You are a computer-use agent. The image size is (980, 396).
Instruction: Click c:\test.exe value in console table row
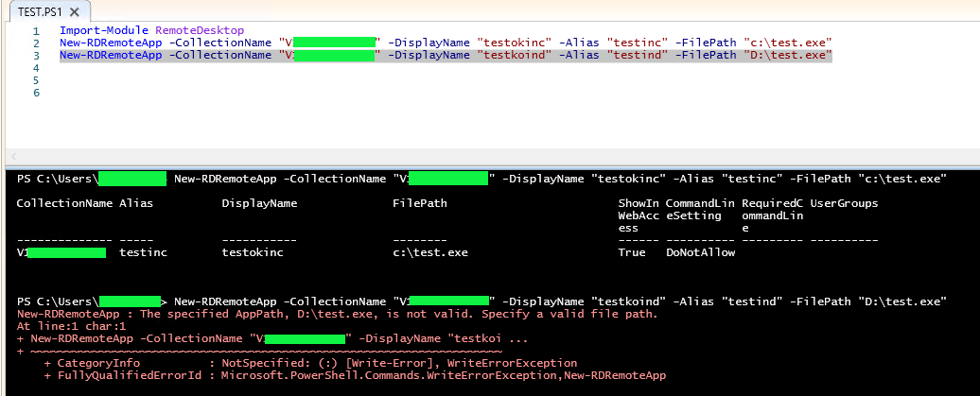(x=430, y=253)
